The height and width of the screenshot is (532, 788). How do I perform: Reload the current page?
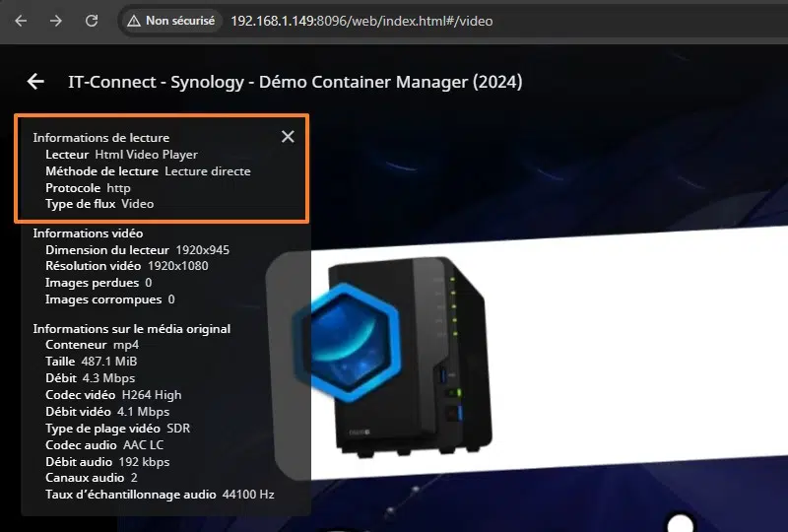(x=92, y=21)
